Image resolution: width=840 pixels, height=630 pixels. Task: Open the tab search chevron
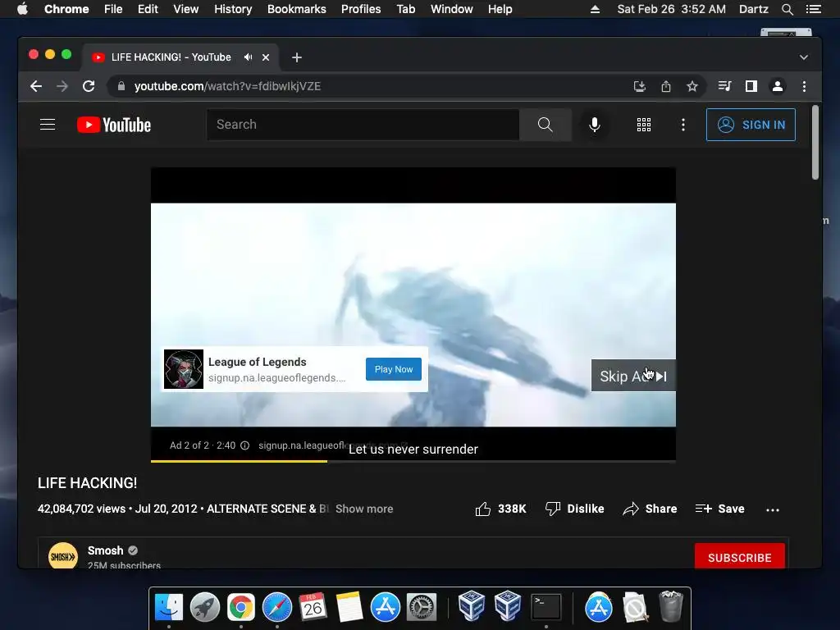pyautogui.click(x=804, y=57)
